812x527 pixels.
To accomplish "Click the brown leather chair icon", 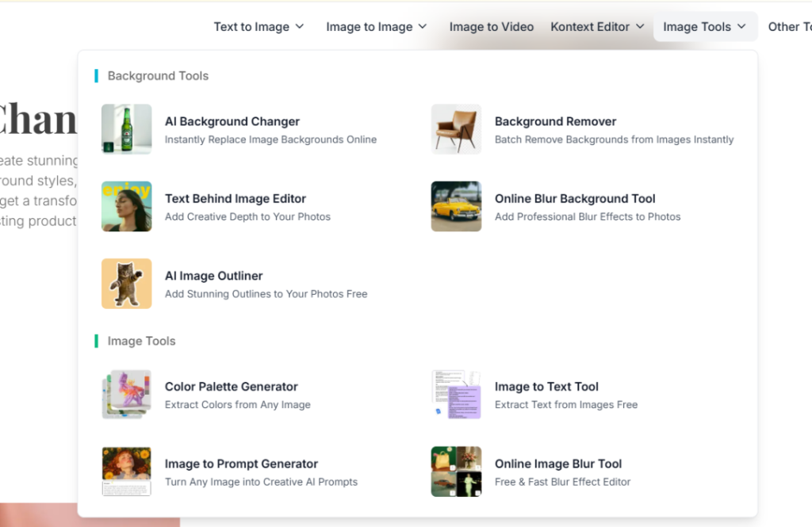I will 456,129.
